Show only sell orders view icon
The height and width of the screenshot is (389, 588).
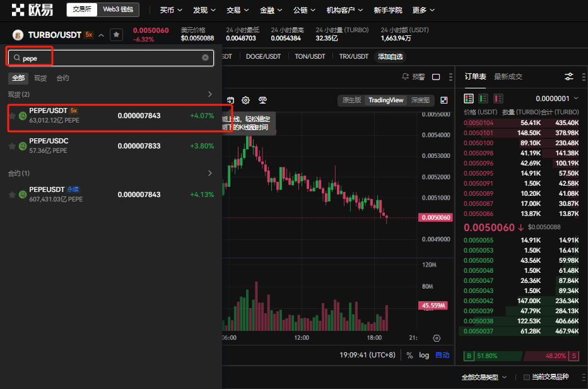tap(498, 99)
